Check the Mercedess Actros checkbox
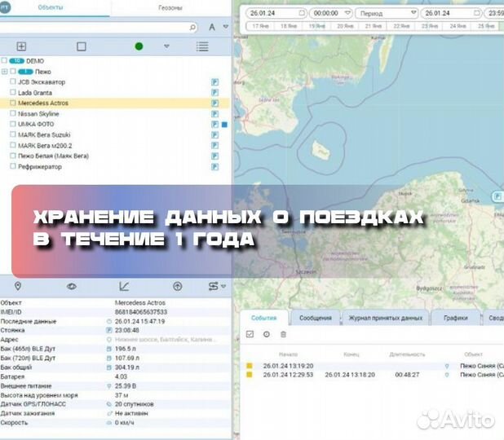Viewport: 504px width, 440px height. [13, 103]
